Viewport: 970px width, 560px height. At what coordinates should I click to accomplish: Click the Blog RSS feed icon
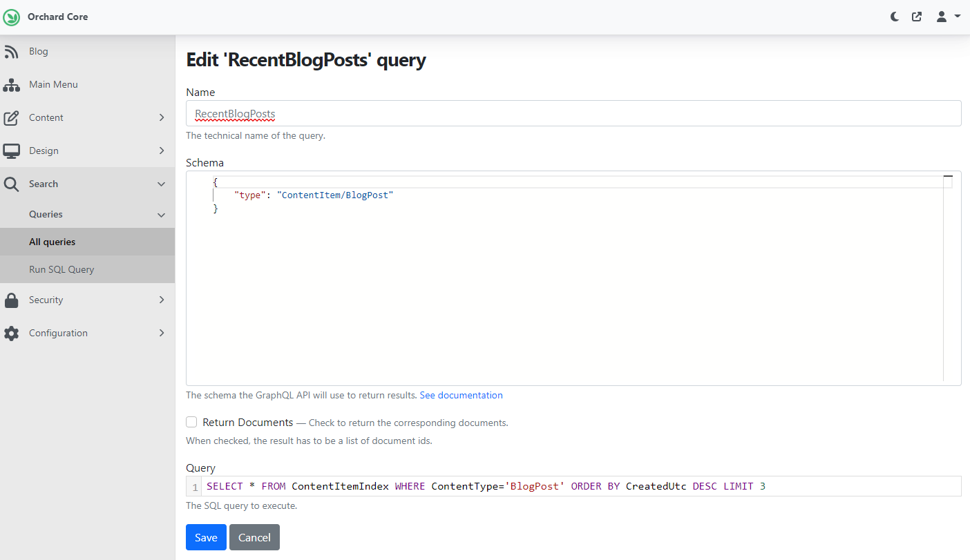pyautogui.click(x=11, y=52)
